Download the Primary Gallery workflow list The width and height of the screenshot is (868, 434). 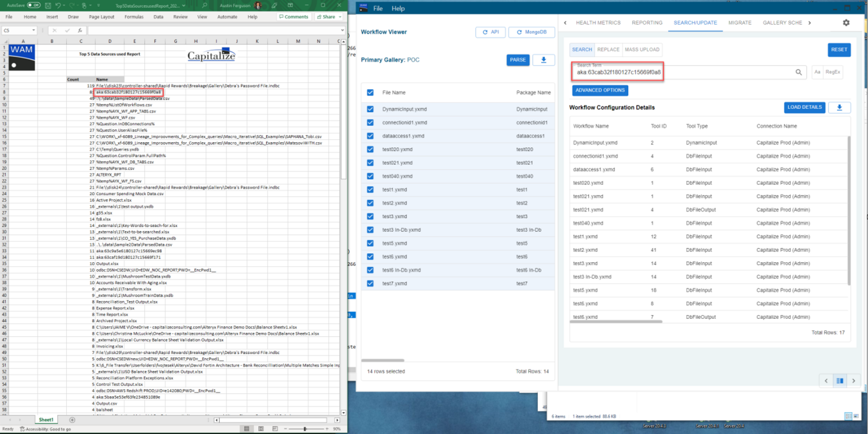coord(544,60)
